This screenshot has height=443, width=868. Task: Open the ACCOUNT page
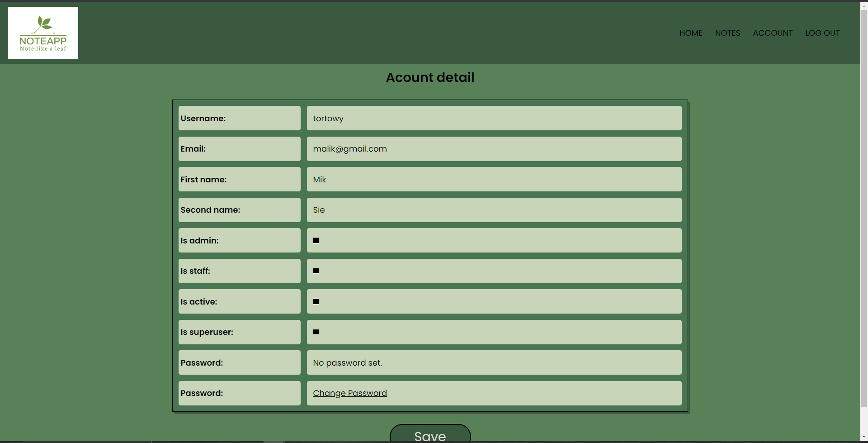tap(773, 33)
